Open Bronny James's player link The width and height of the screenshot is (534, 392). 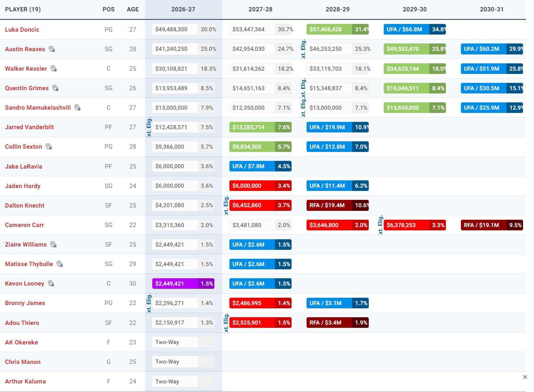[x=25, y=303]
